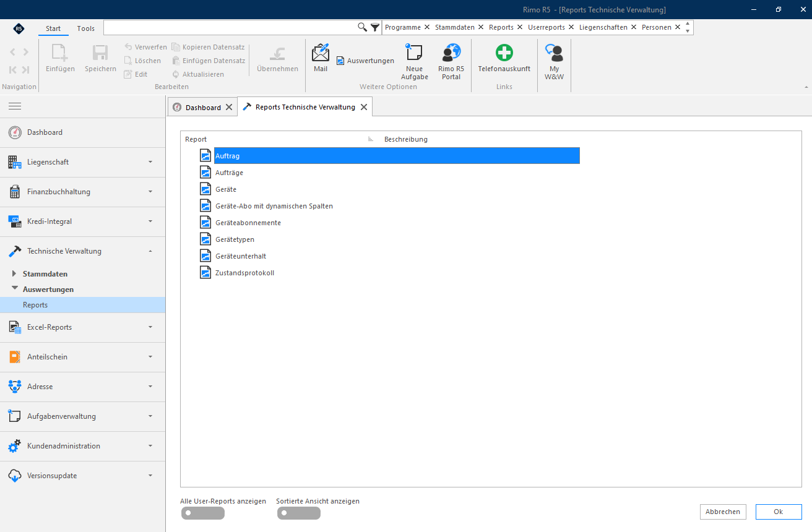Close the Reports Technische Verwaltung tab

tap(364, 107)
